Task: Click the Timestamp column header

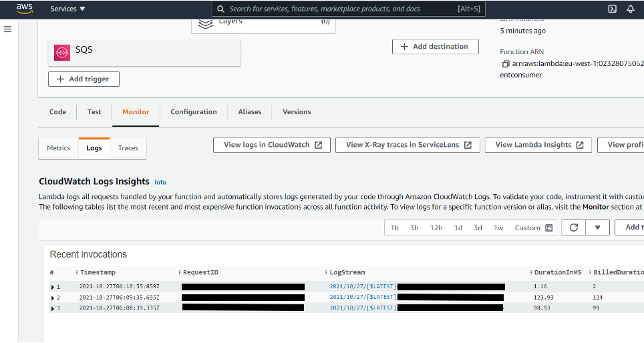Action: point(98,272)
